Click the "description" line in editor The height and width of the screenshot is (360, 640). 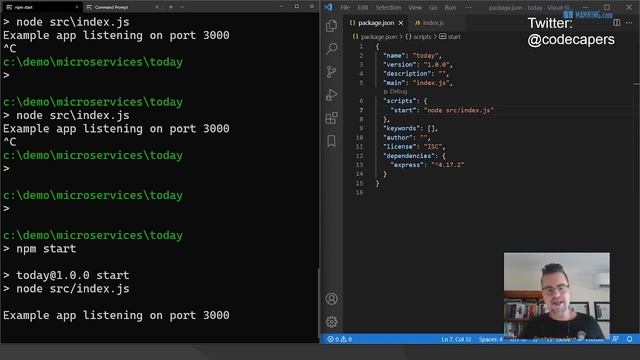pyautogui.click(x=416, y=74)
